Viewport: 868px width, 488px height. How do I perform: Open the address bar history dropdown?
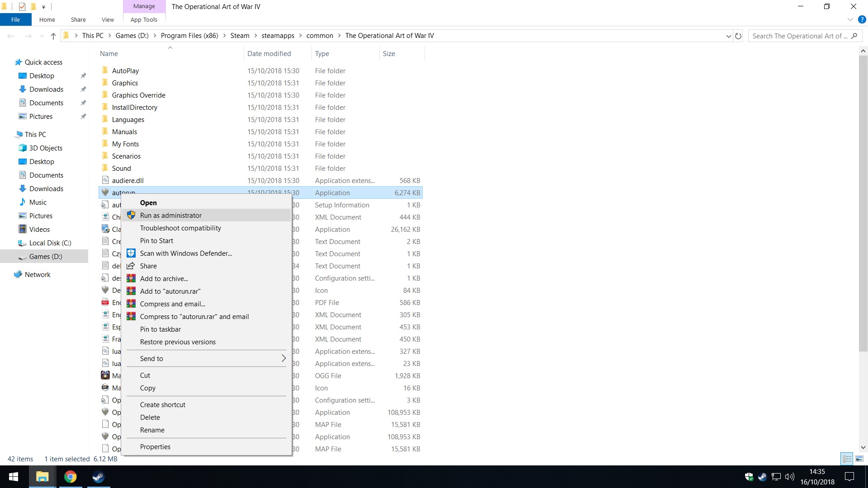[728, 36]
